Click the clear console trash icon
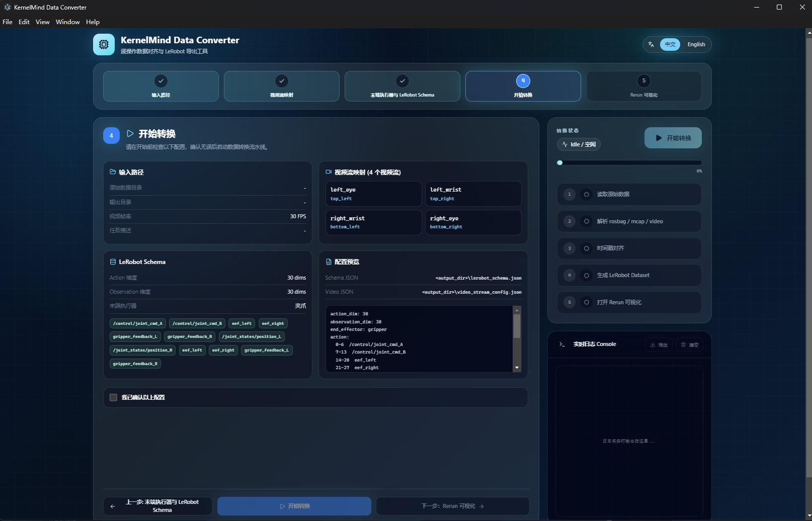The image size is (812, 521). click(683, 345)
